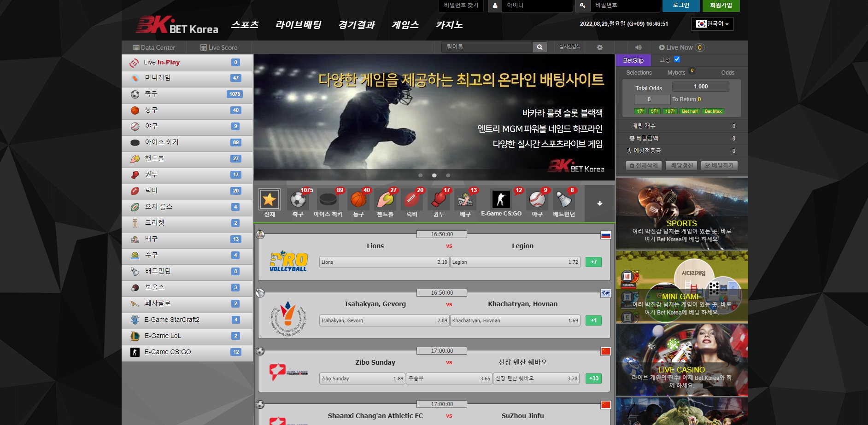Click the Live Now indicator
Screen dimensions: 868x425
[681, 47]
